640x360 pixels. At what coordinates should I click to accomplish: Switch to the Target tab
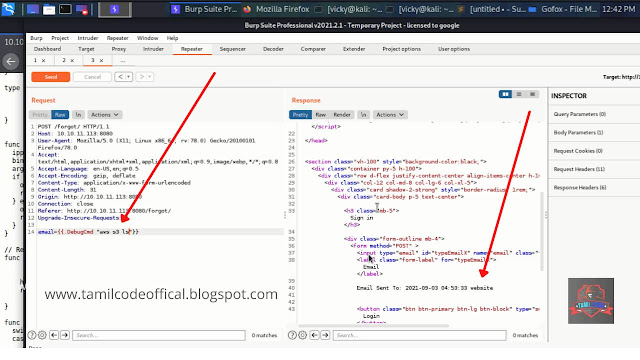pyautogui.click(x=86, y=49)
